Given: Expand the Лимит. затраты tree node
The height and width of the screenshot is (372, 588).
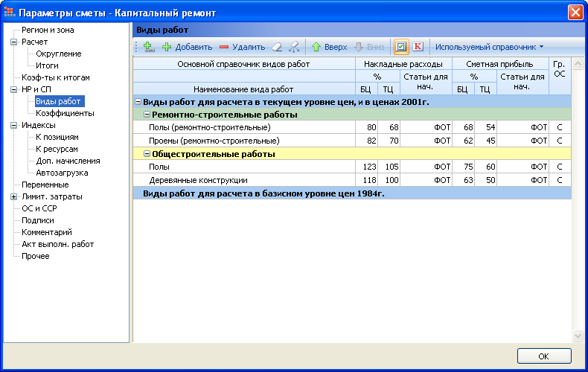Looking at the screenshot, I should tap(13, 196).
